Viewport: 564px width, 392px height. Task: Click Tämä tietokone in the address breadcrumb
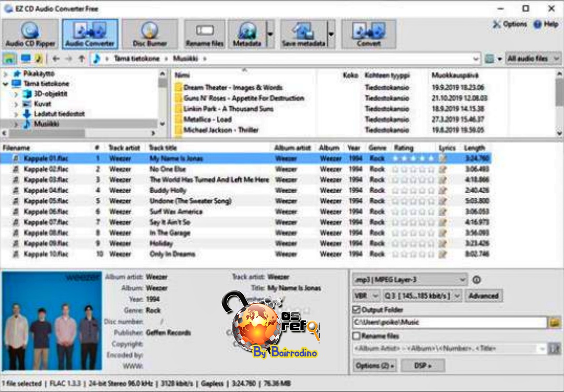click(x=137, y=58)
